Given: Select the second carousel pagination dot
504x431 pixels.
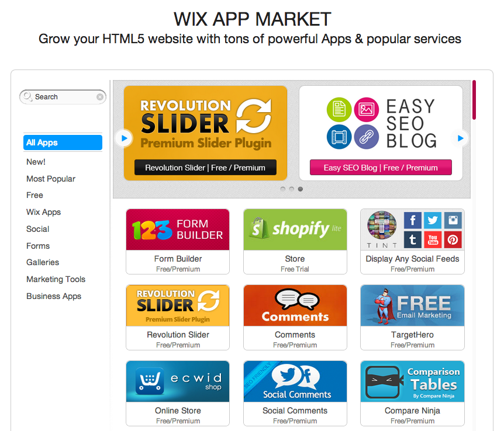Looking at the screenshot, I should click(x=292, y=189).
